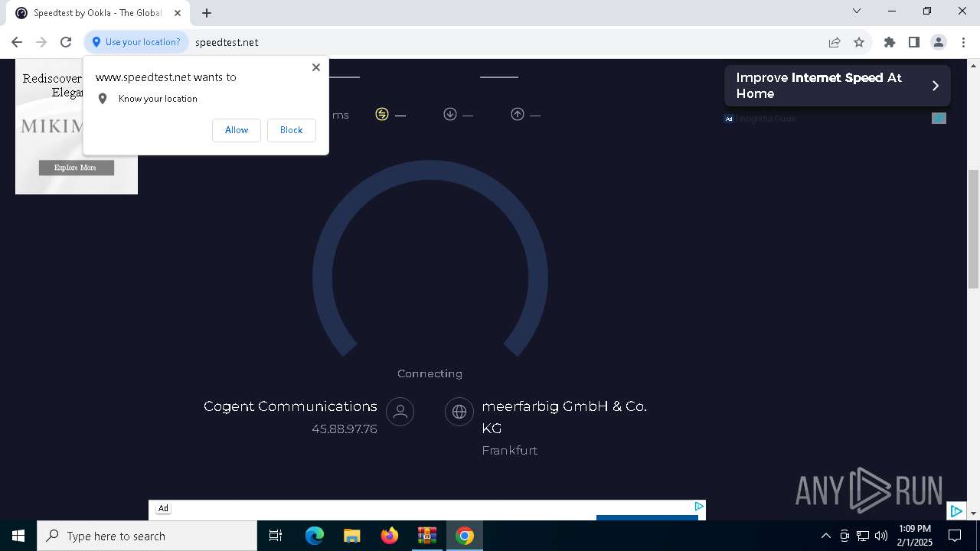
Task: Close the location permission popup
Action: [316, 67]
